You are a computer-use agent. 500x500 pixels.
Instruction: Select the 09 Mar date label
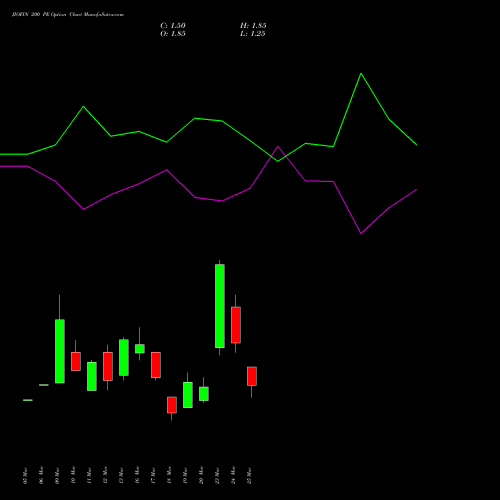pos(58,475)
